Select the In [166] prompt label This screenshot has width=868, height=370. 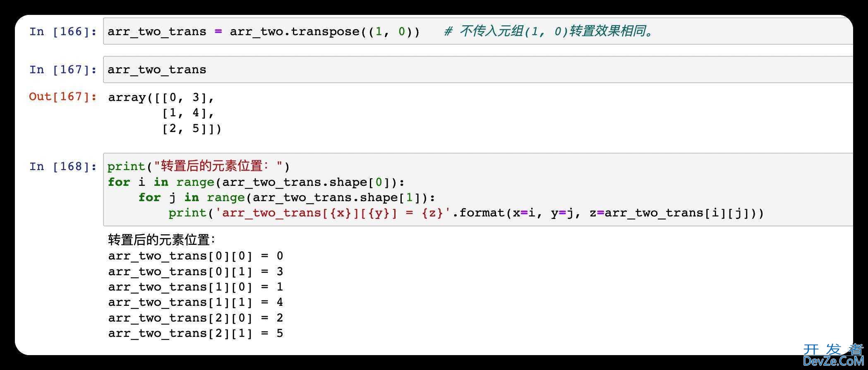point(63,31)
